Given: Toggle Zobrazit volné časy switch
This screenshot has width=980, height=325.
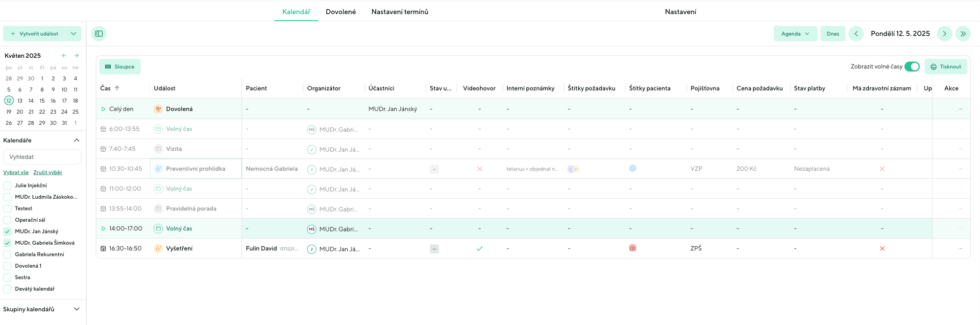Looking at the screenshot, I should 911,67.
